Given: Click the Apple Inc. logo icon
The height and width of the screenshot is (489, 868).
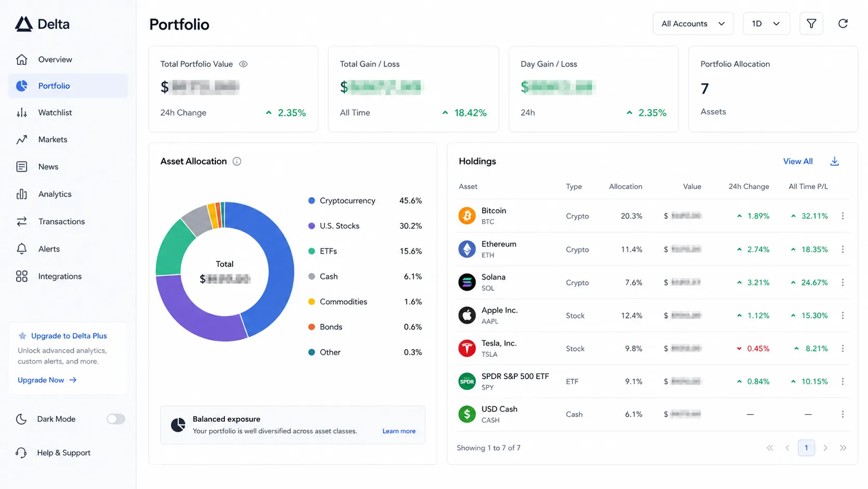Looking at the screenshot, I should (467, 315).
